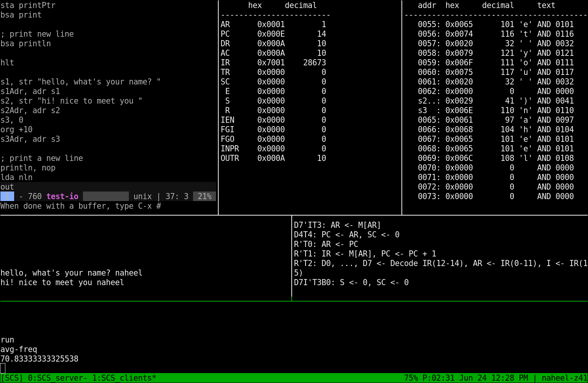Viewport: 588px width, 383px height.
Task: Click the FGI flag row
Action: pyautogui.click(x=273, y=130)
